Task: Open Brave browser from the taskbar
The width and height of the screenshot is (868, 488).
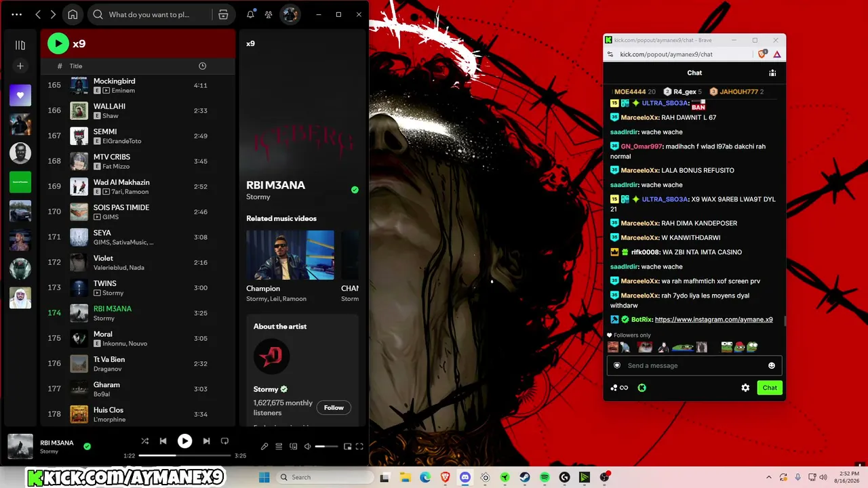Action: pyautogui.click(x=445, y=477)
